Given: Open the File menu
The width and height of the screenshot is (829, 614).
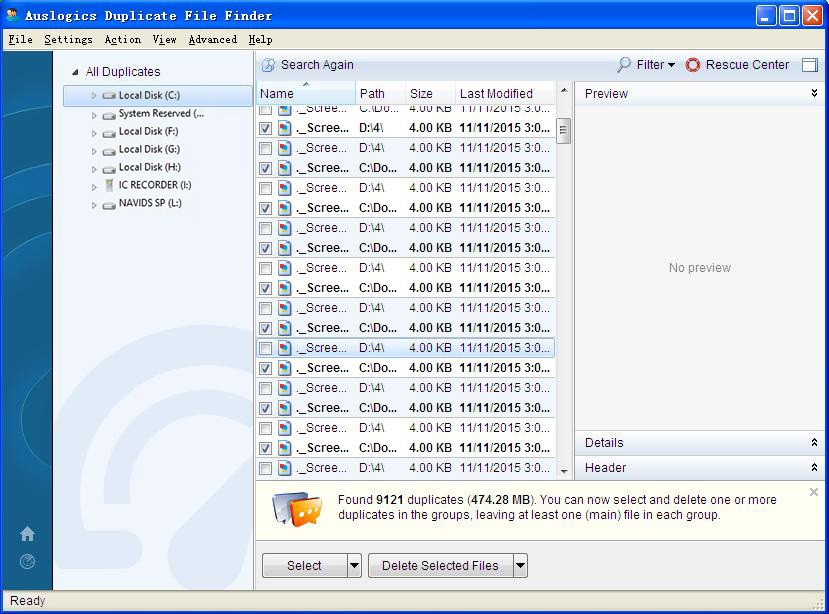Looking at the screenshot, I should (20, 40).
